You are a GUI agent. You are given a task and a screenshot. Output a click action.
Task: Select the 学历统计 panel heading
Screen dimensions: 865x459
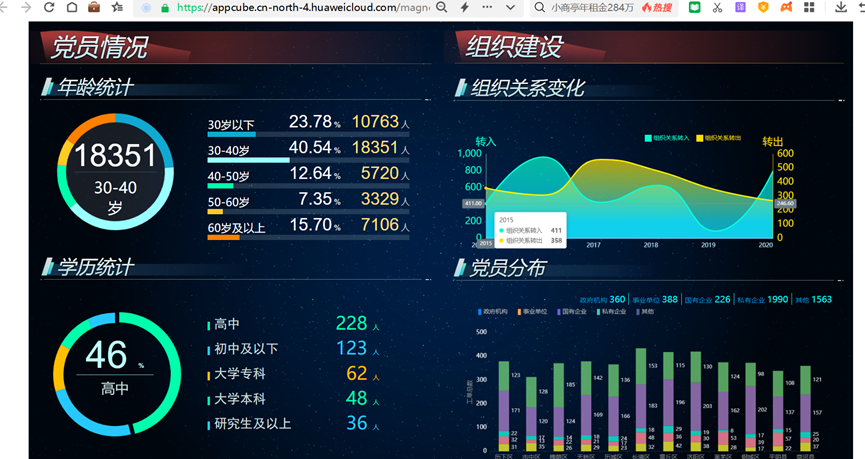[x=95, y=268]
